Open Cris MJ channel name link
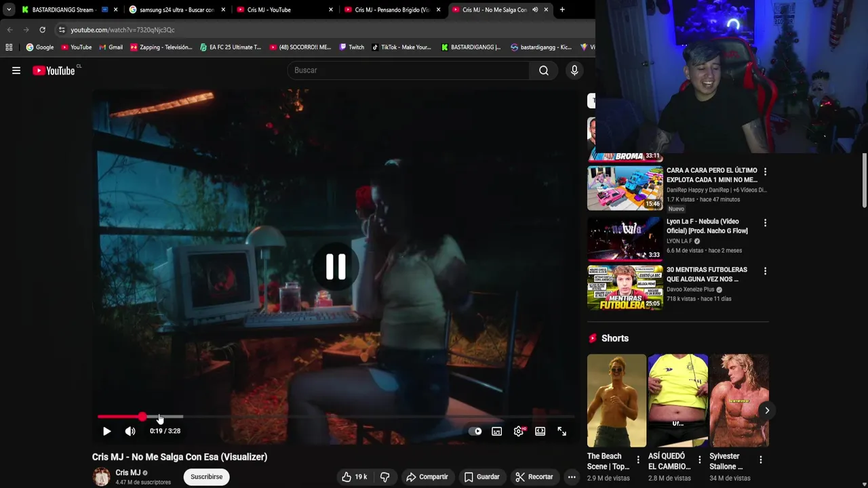Image resolution: width=868 pixels, height=488 pixels. click(128, 472)
